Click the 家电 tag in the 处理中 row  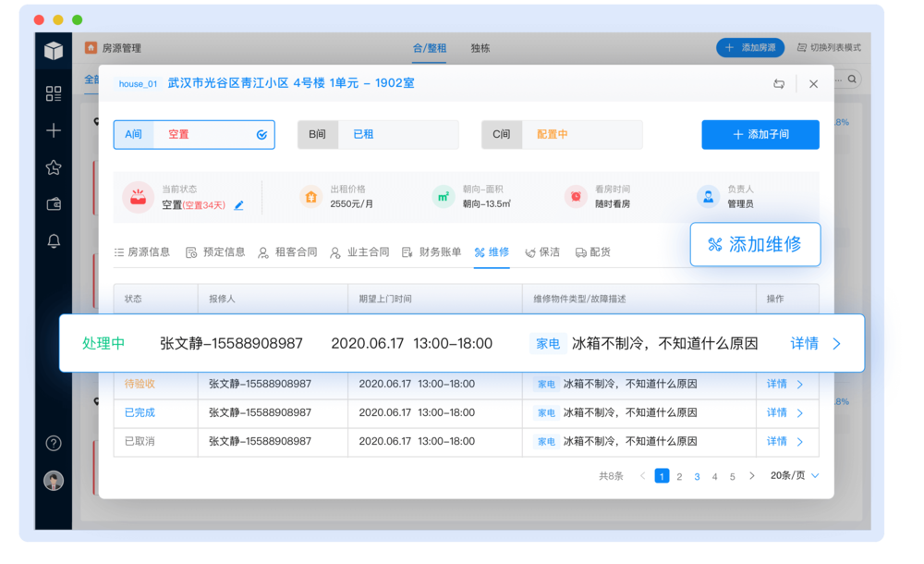tap(548, 343)
